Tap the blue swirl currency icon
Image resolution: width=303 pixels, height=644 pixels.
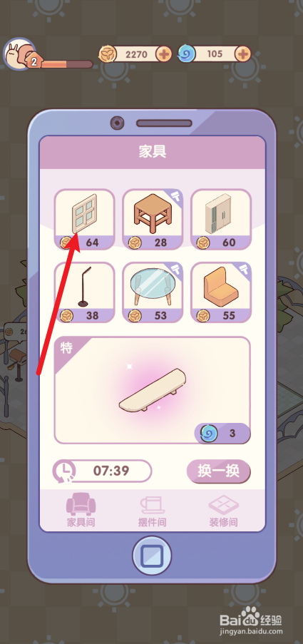[x=187, y=54]
